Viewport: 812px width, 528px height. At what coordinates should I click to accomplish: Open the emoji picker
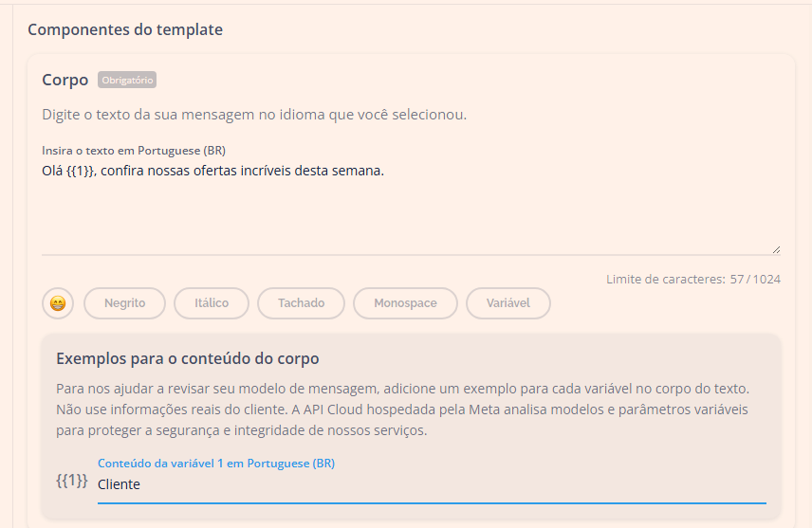click(58, 303)
